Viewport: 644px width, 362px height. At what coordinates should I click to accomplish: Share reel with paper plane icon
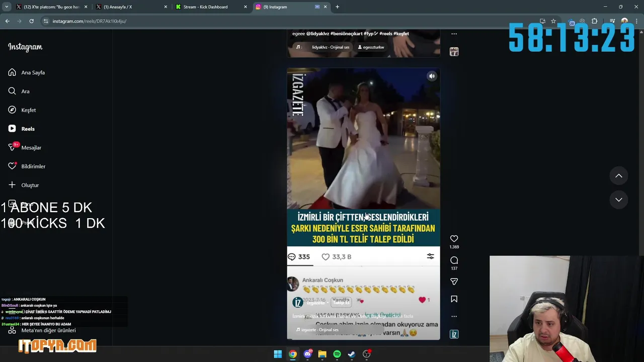(x=454, y=282)
